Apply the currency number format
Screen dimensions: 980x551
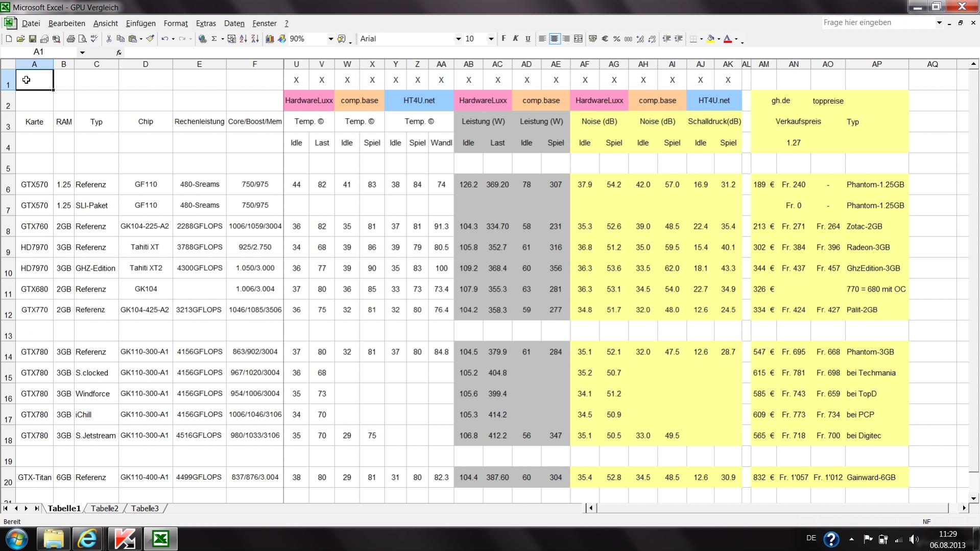pyautogui.click(x=593, y=39)
